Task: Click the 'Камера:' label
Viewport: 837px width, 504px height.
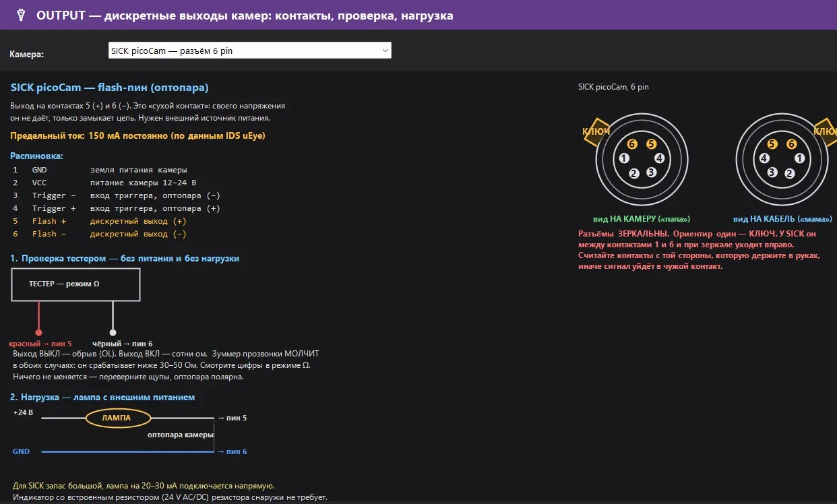Action: point(27,55)
